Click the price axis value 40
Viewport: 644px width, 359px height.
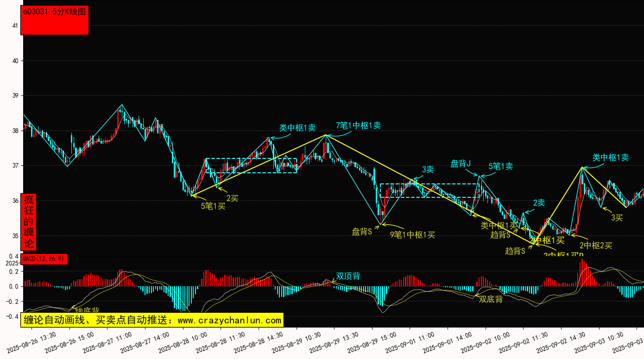click(x=15, y=61)
